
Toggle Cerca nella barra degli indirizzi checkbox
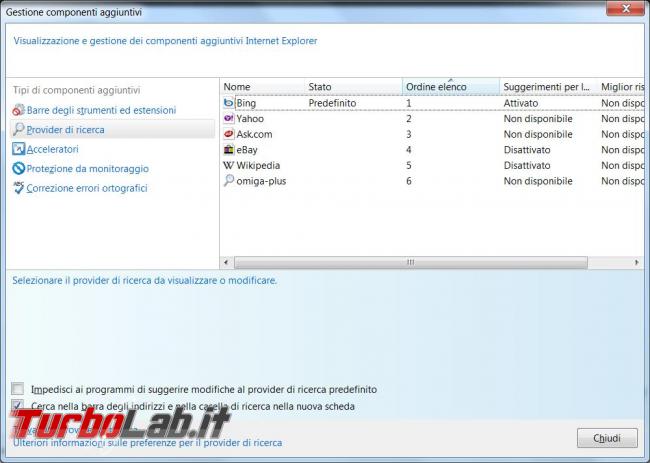pyautogui.click(x=17, y=405)
